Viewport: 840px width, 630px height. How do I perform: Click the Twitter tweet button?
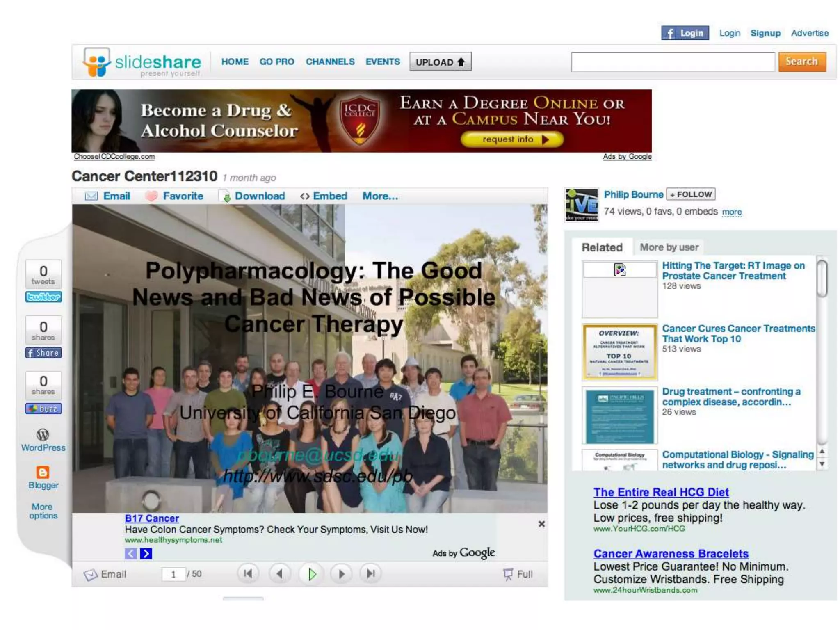coord(43,297)
